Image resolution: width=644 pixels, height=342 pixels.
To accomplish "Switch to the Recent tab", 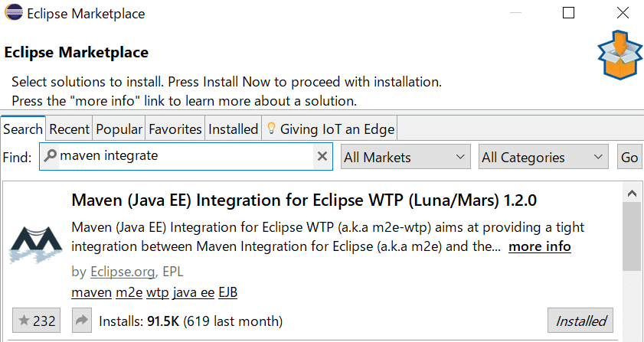I will click(x=70, y=129).
